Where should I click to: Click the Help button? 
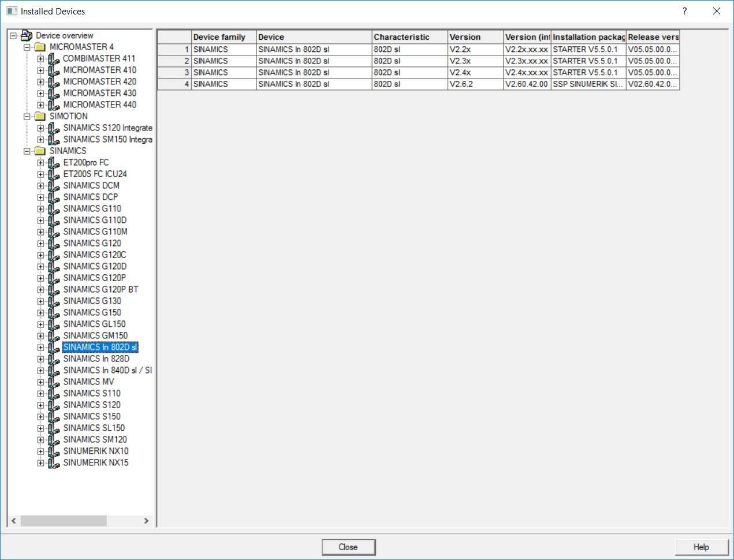(x=701, y=547)
